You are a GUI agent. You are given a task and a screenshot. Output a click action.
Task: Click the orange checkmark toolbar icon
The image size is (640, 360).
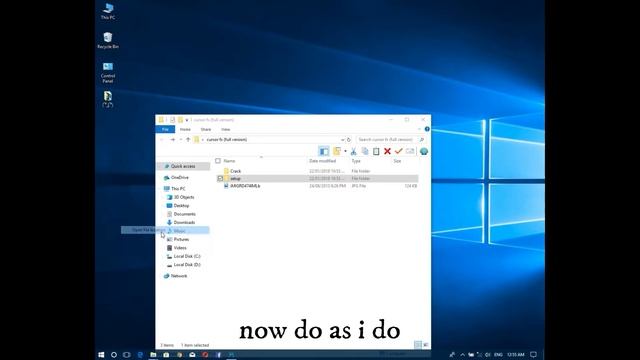[399, 151]
